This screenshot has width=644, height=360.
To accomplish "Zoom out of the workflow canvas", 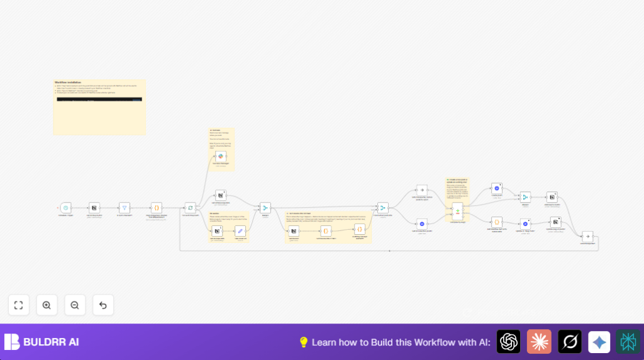I will [x=75, y=305].
